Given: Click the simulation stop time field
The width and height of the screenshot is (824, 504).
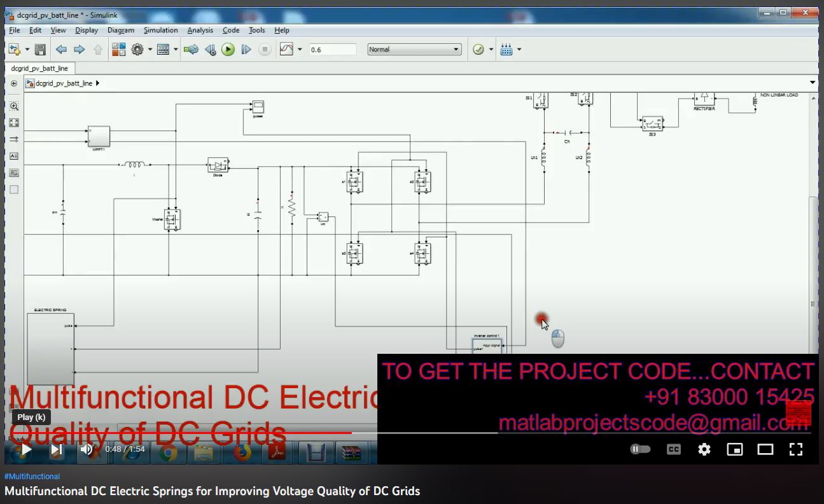Looking at the screenshot, I should tap(332, 50).
